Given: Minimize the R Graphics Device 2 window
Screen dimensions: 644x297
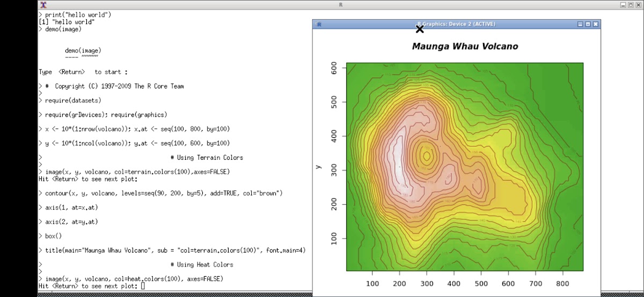Looking at the screenshot, I should point(580,24).
